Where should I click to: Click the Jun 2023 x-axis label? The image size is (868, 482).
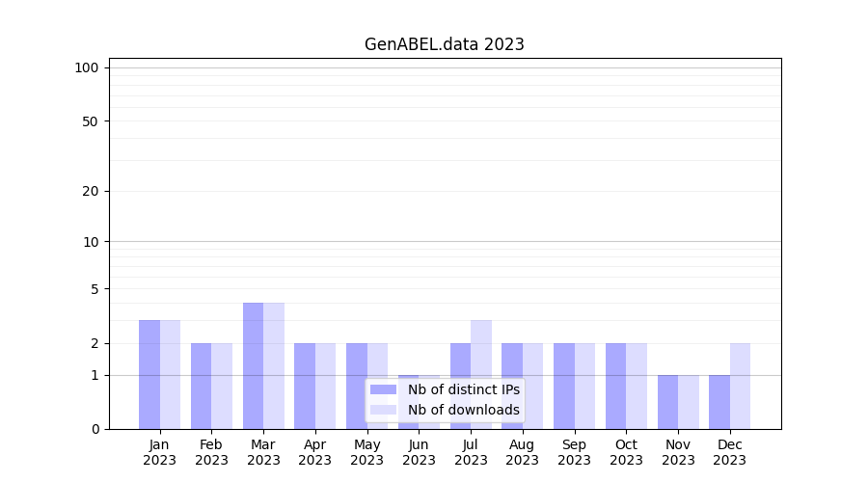click(419, 452)
